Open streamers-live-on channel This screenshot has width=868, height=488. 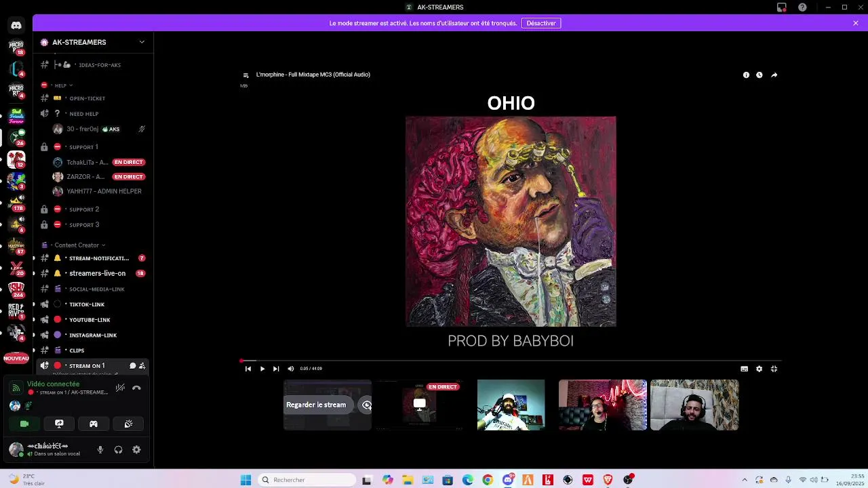click(x=92, y=273)
